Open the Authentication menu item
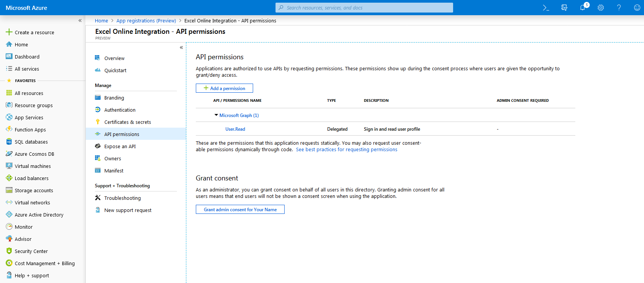Viewport: 644px width, 283px height. [120, 110]
